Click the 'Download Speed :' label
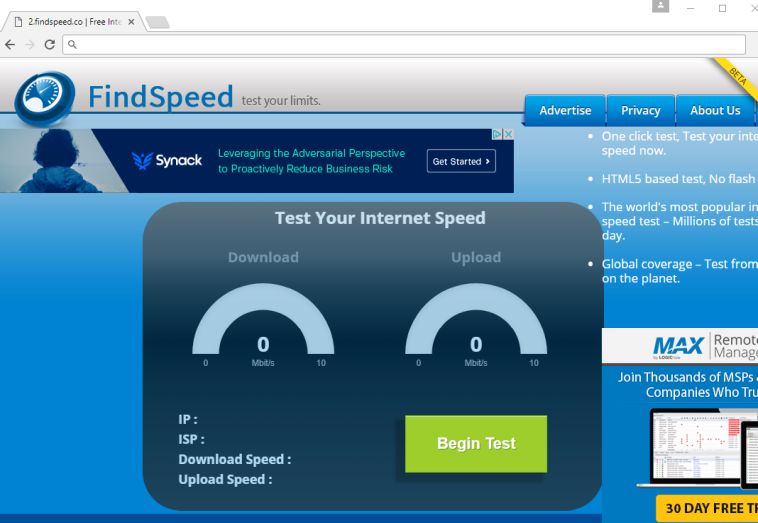 click(234, 459)
